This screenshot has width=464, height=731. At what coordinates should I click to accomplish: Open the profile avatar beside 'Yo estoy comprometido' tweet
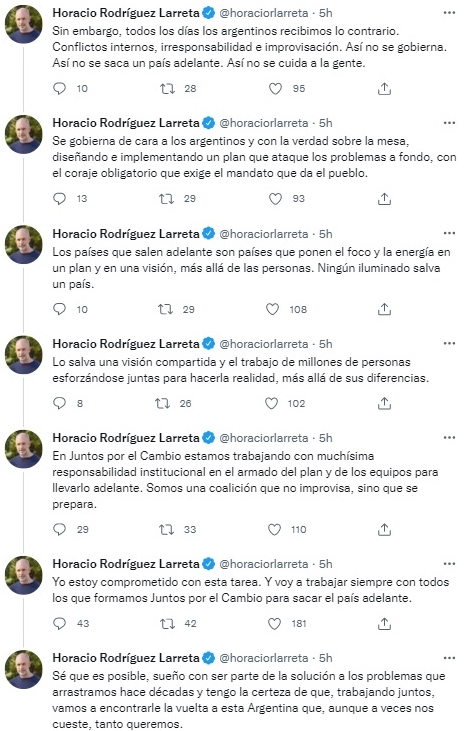[24, 575]
